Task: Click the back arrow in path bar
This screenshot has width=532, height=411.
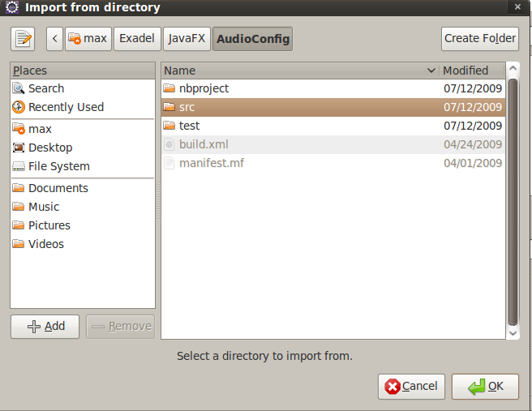Action: (54, 38)
